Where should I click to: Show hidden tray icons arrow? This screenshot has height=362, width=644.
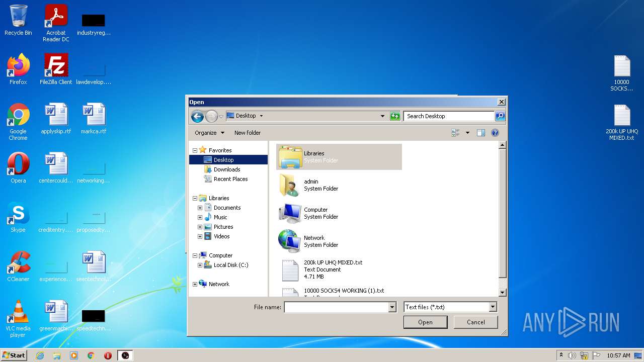[561, 355]
